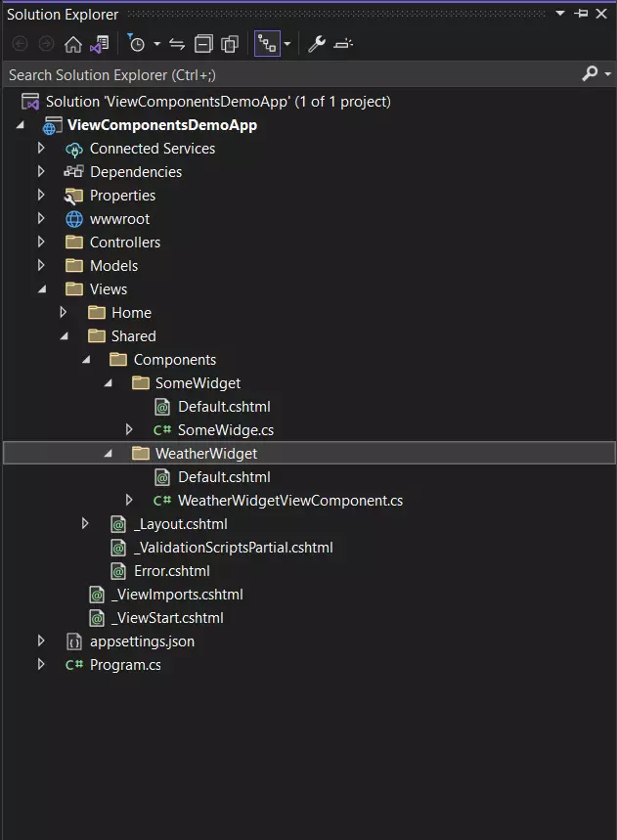617x840 pixels.
Task: Collapse the ViewComponentsDemoApp project node
Action: point(21,125)
